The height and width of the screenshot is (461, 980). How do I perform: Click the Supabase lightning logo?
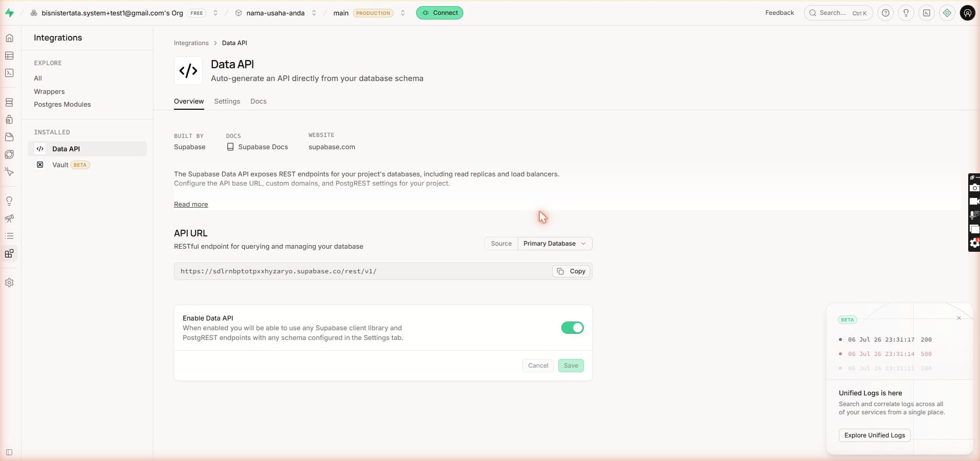(9, 13)
